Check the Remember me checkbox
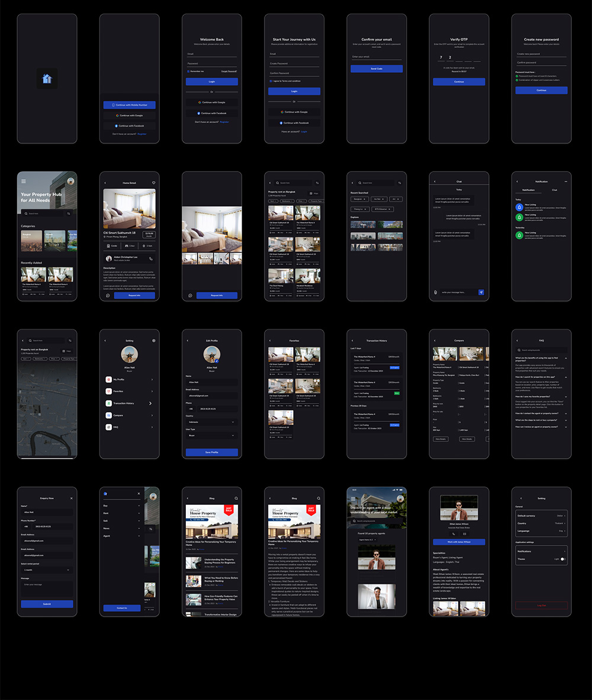The image size is (592, 700). [x=187, y=71]
